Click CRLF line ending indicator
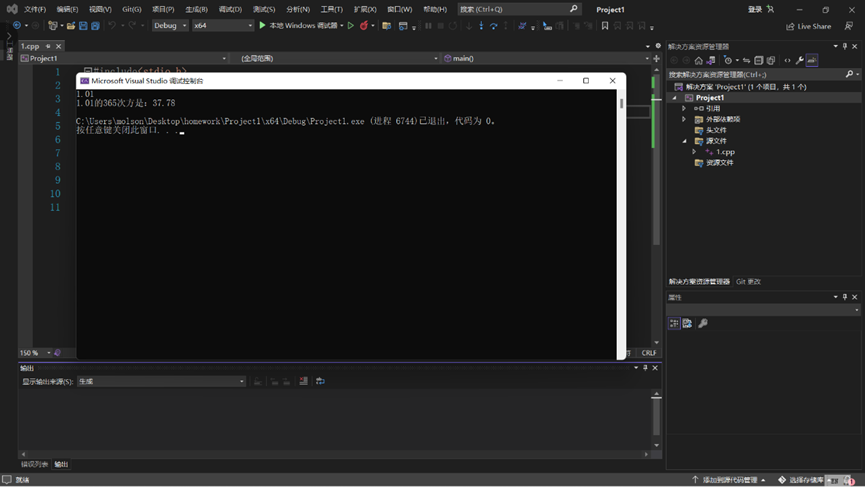This screenshot has width=865, height=487. (x=649, y=352)
